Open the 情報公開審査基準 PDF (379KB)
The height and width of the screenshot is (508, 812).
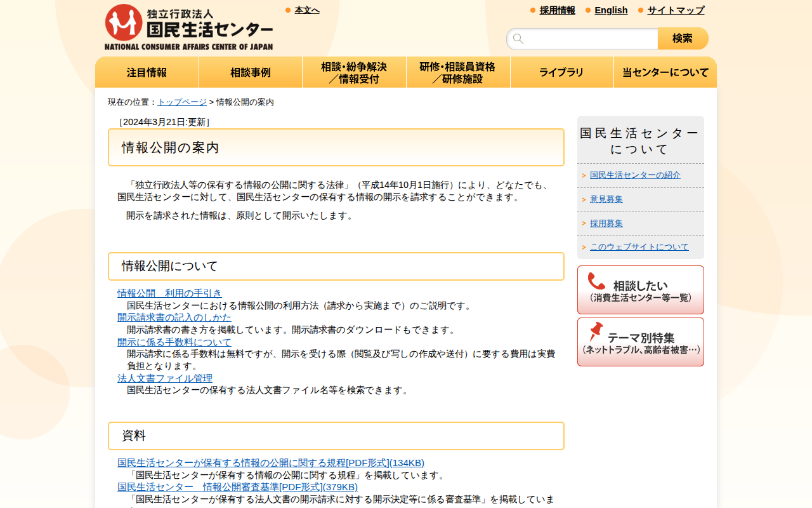tap(237, 487)
